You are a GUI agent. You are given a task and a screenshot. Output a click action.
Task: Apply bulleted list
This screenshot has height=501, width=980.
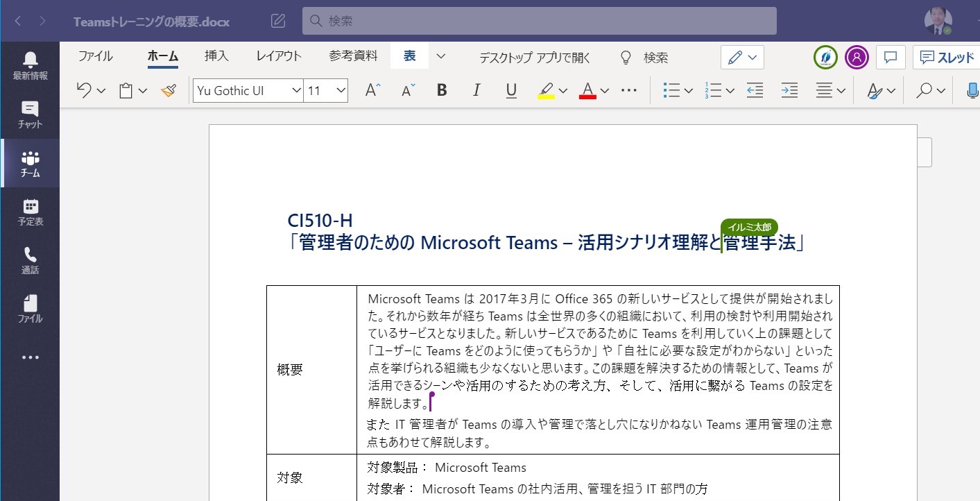pos(671,90)
